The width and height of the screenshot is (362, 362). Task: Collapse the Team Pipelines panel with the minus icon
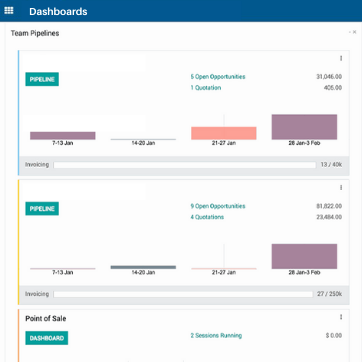pyautogui.click(x=350, y=32)
